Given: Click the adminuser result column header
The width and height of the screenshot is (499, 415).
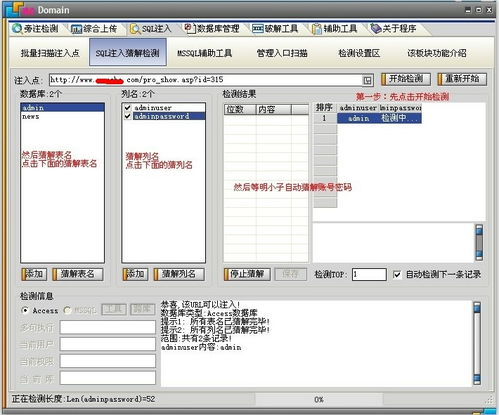Looking at the screenshot, I should point(358,108).
